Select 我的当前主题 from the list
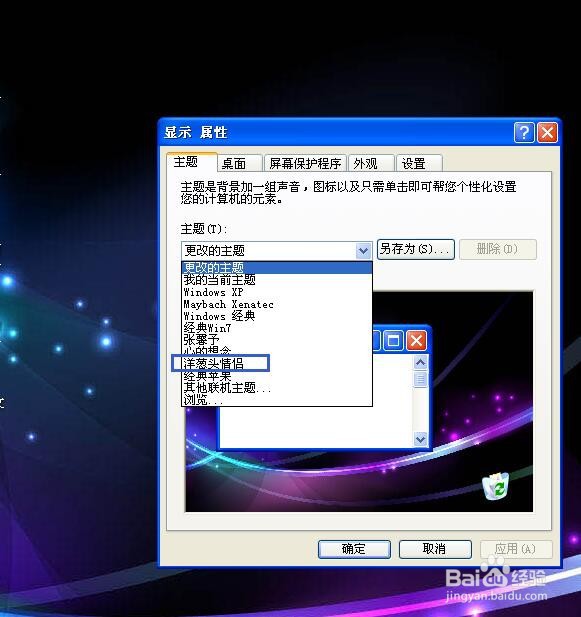581x617 pixels. (x=277, y=280)
